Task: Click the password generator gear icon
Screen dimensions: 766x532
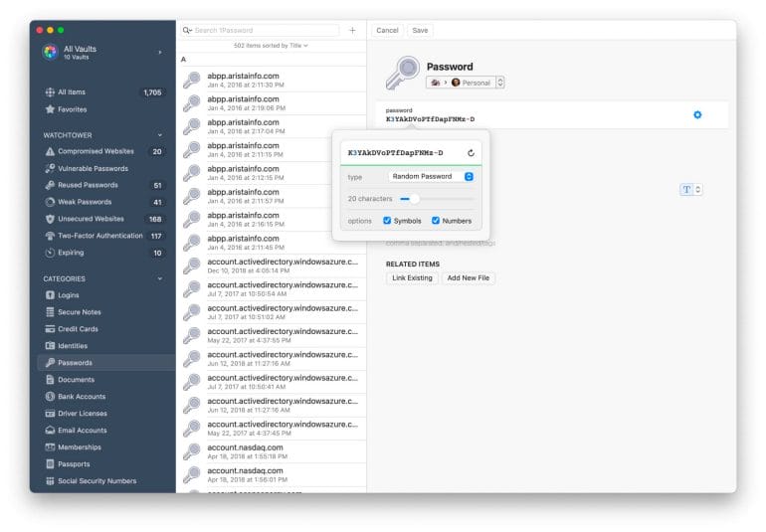Action: point(697,114)
